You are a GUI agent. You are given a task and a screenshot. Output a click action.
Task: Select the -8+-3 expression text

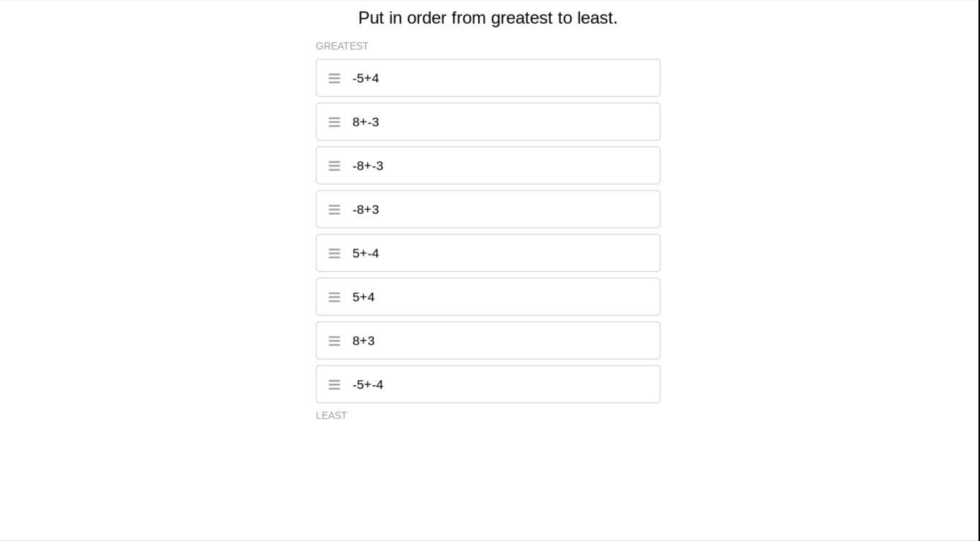tap(367, 166)
